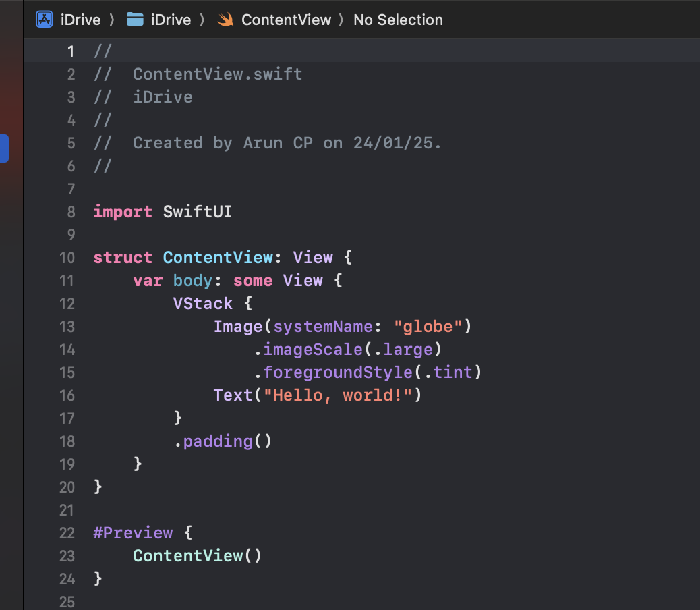This screenshot has width=700, height=610.
Task: Click the some keyword on line 11
Action: [x=253, y=281]
